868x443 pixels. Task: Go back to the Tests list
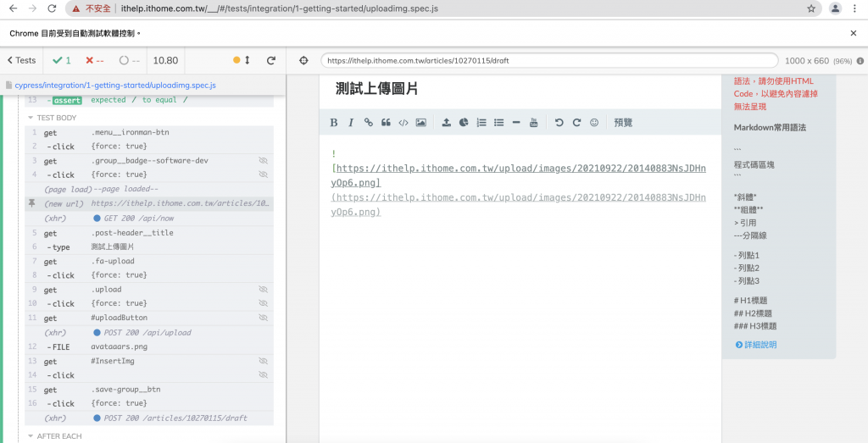tap(21, 61)
